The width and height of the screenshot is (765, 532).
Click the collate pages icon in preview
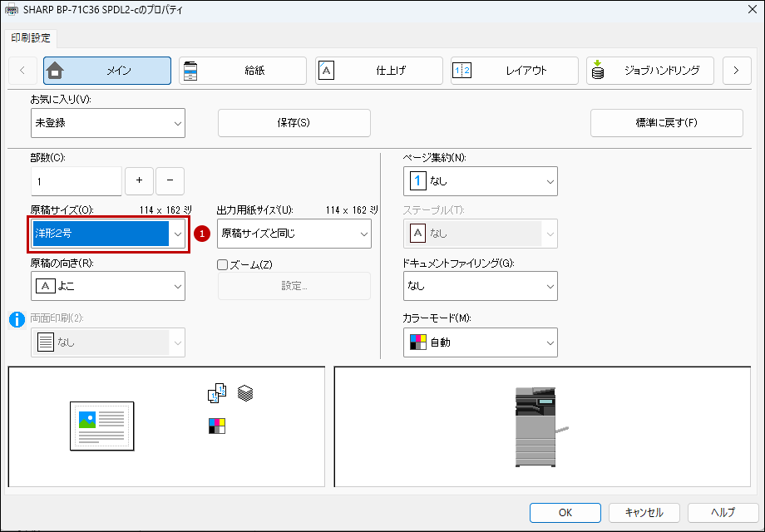[x=216, y=393]
